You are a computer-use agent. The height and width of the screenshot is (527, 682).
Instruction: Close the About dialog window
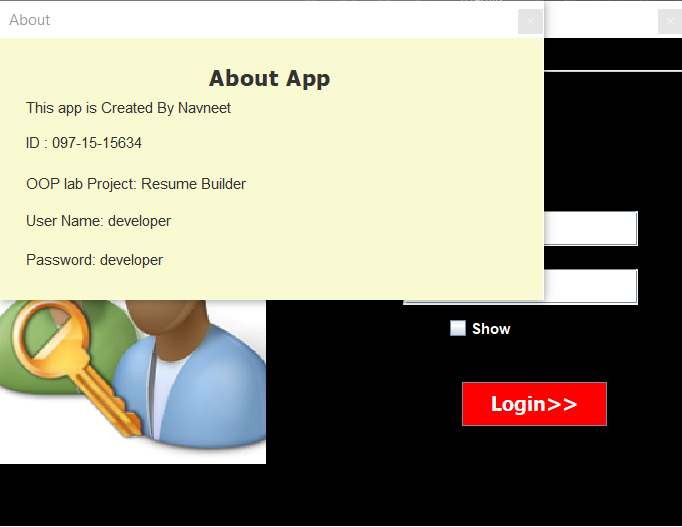(x=530, y=21)
